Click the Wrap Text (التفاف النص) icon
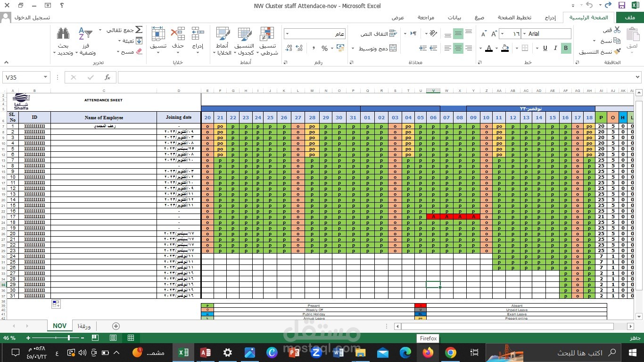 pyautogui.click(x=393, y=34)
